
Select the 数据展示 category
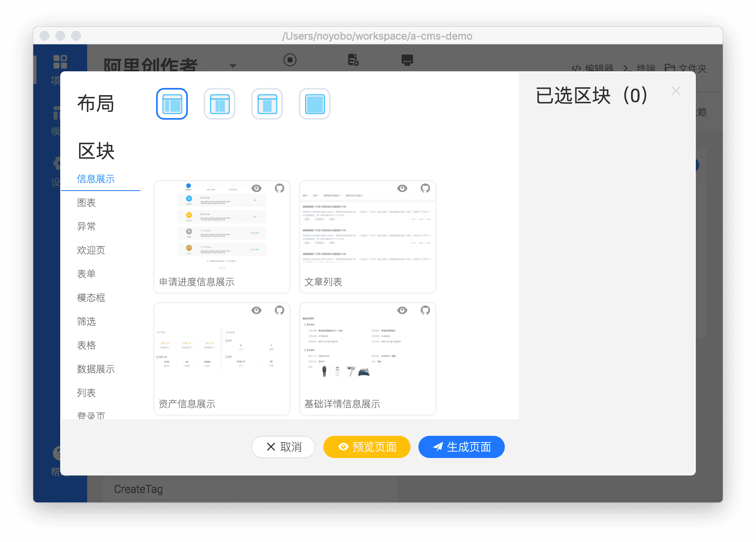click(x=96, y=369)
